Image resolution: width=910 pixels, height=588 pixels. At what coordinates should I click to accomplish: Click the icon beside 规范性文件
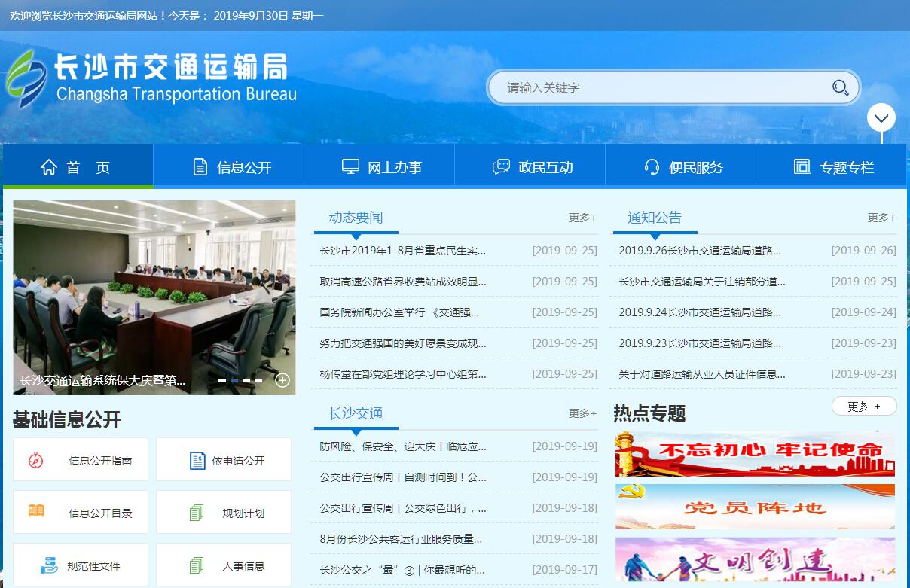pos(48,565)
